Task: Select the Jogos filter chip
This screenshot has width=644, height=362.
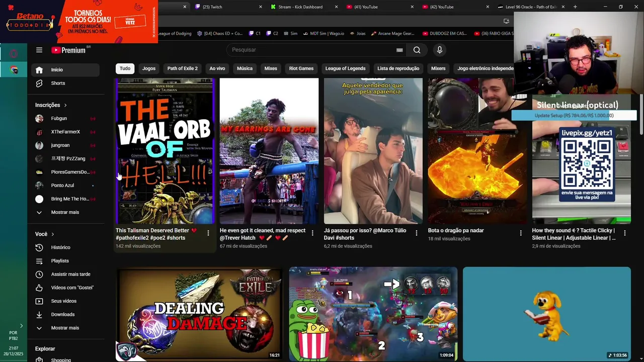Action: 149,68
